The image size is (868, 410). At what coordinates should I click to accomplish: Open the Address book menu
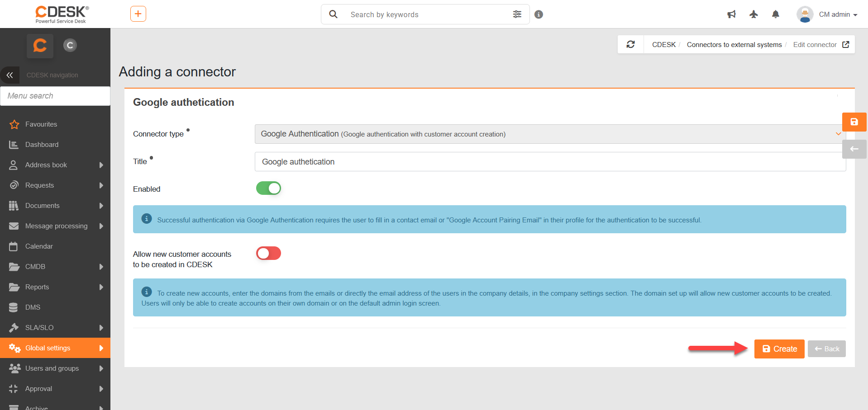46,165
